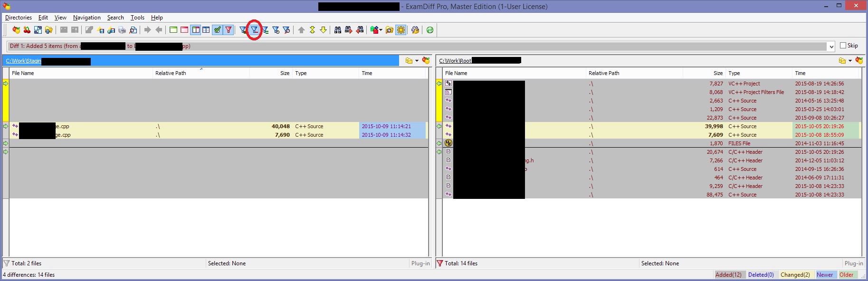Click the green refresh circle icon
This screenshot has width=868, height=281.
click(x=430, y=30)
